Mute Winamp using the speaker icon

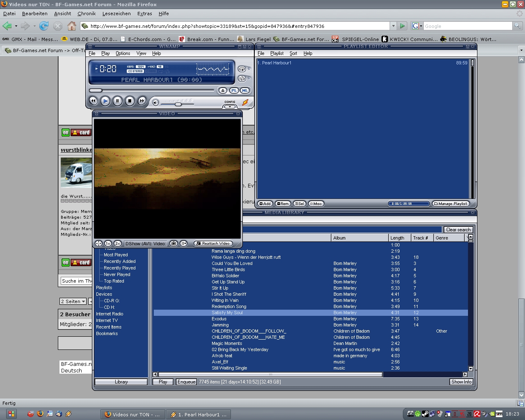pos(155,103)
